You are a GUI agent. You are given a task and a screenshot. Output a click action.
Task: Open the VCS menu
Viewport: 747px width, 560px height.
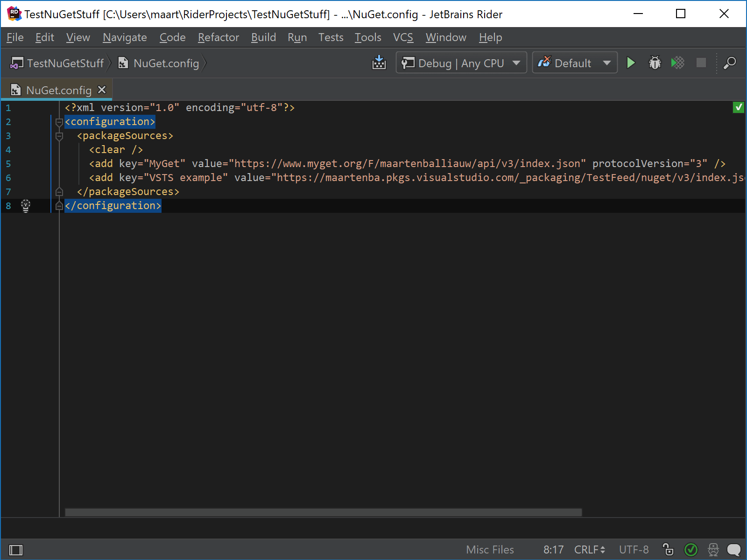pos(403,37)
